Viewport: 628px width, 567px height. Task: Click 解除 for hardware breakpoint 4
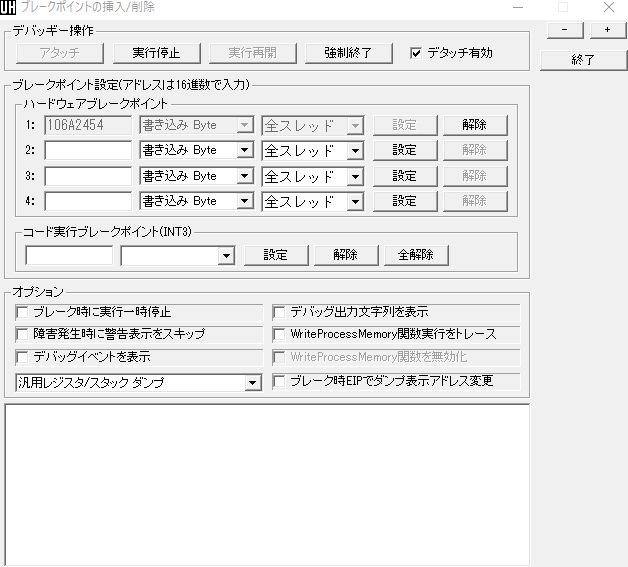point(475,201)
